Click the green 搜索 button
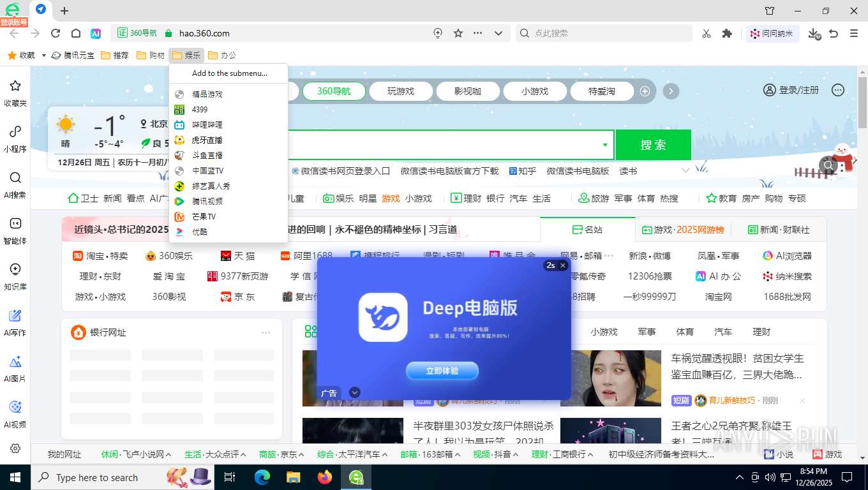The height and width of the screenshot is (490, 868). tap(654, 145)
